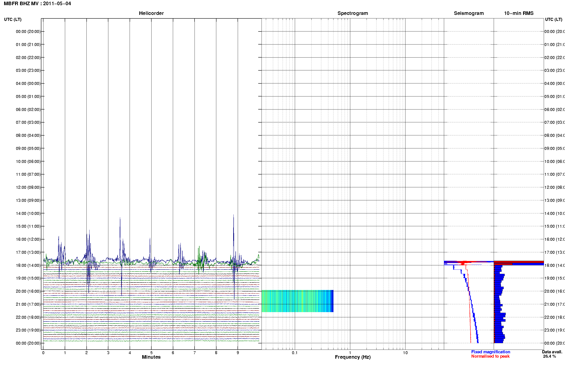Click the left '00:00 (20:00)' label at top

[x=28, y=31]
